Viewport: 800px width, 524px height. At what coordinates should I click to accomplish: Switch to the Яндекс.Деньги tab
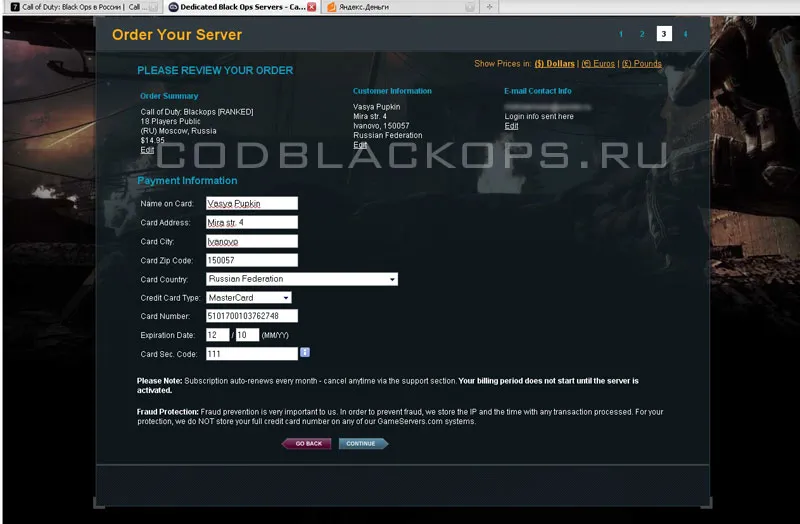[401, 7]
